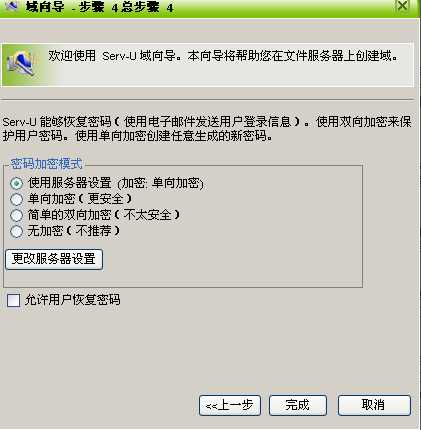Click the '无加密（不推荐）' label text
This screenshot has width=421, height=430.
[x=74, y=231]
